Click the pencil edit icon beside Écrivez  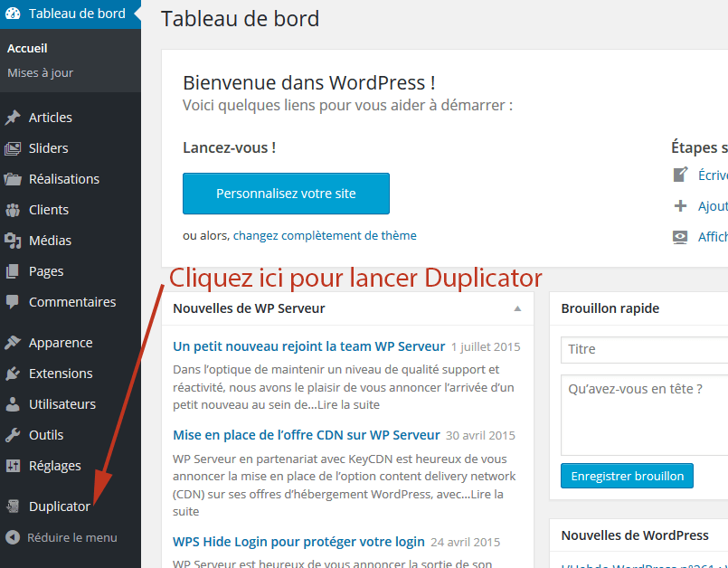click(x=680, y=175)
